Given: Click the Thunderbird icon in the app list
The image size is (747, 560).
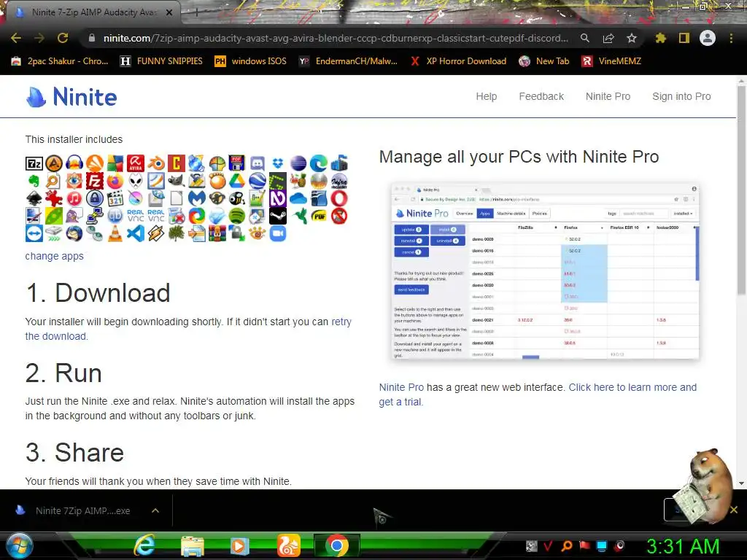Looking at the screenshot, I should 74,234.
